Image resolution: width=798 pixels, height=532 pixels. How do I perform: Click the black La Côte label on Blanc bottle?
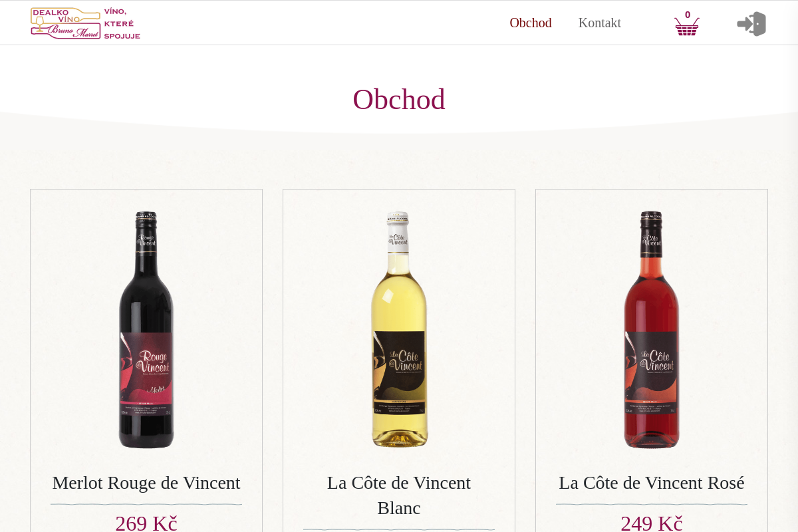399,371
